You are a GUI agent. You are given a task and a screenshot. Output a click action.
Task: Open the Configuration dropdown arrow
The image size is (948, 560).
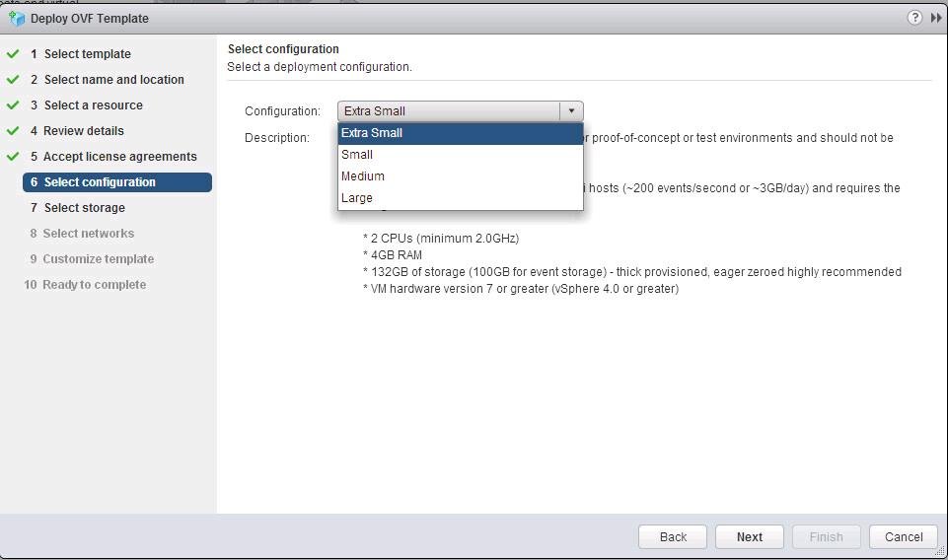point(571,111)
